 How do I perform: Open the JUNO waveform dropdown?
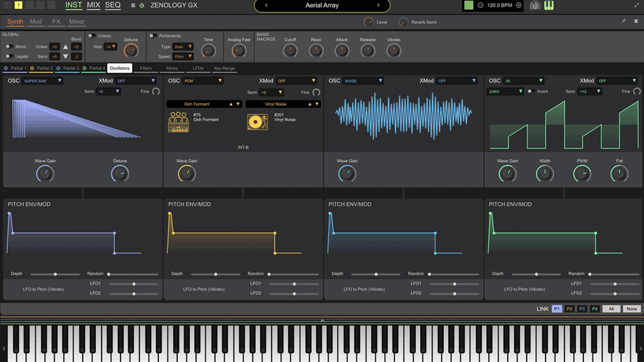pos(505,92)
